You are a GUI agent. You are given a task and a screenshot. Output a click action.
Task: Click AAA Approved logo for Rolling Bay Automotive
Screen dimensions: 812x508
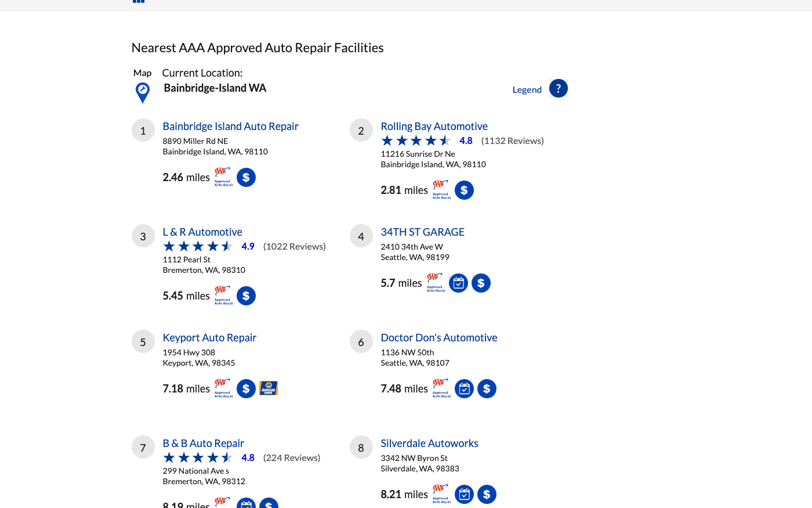click(441, 190)
